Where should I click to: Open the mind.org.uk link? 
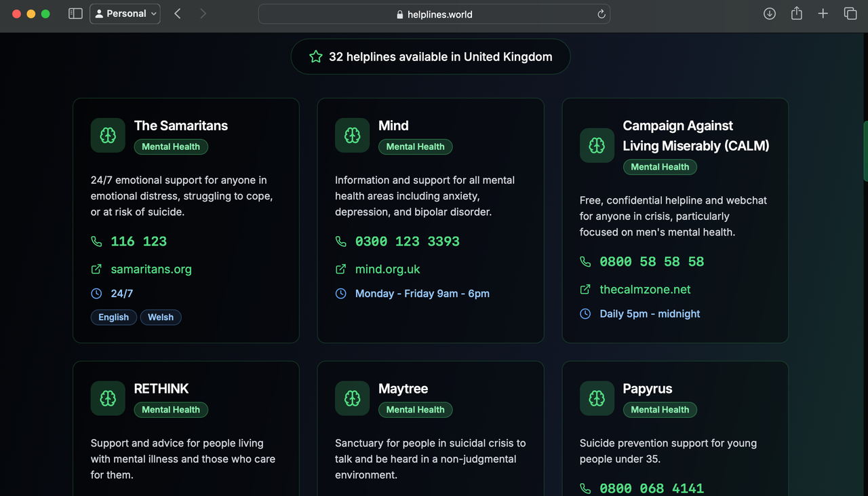click(x=388, y=269)
